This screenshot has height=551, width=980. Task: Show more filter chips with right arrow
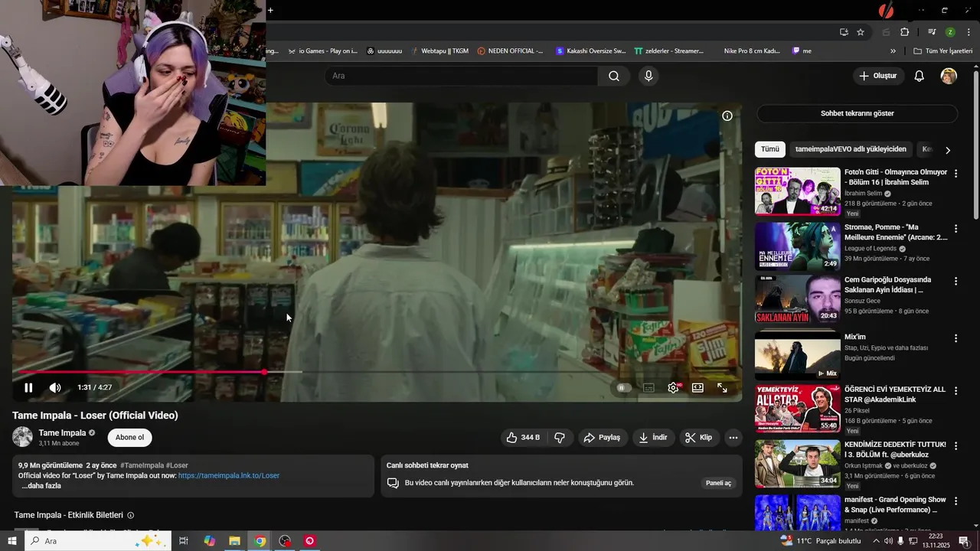[948, 150]
